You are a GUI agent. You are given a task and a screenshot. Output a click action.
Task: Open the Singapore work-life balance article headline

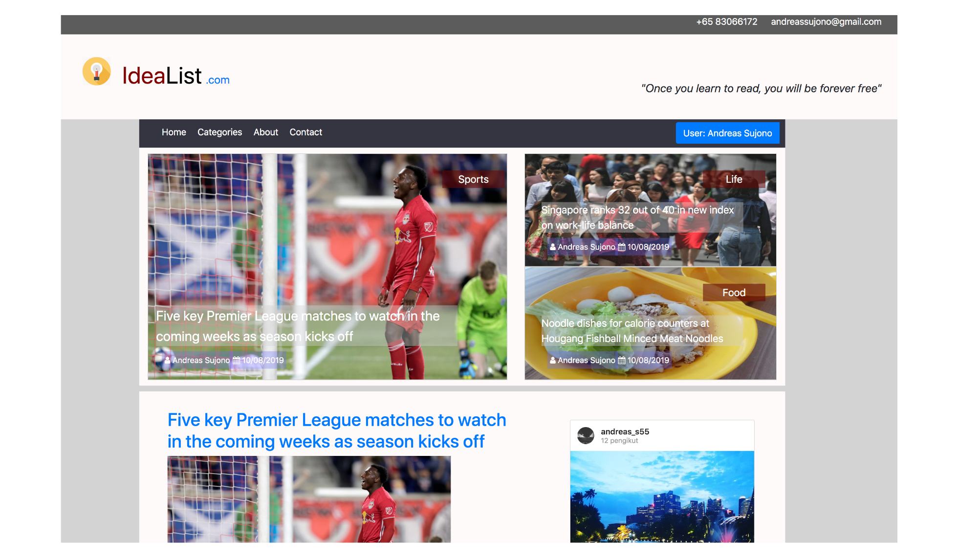[637, 217]
